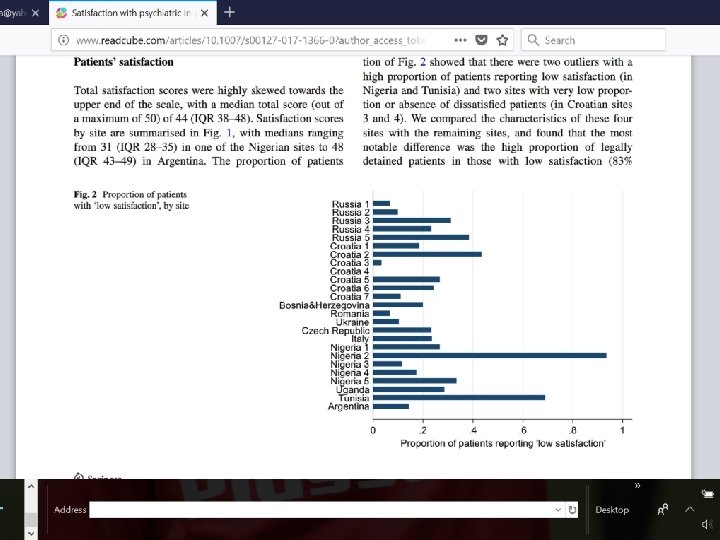This screenshot has height=540, width=720.
Task: Click the taskbar scroll up arrow
Action: pyautogui.click(x=31, y=486)
